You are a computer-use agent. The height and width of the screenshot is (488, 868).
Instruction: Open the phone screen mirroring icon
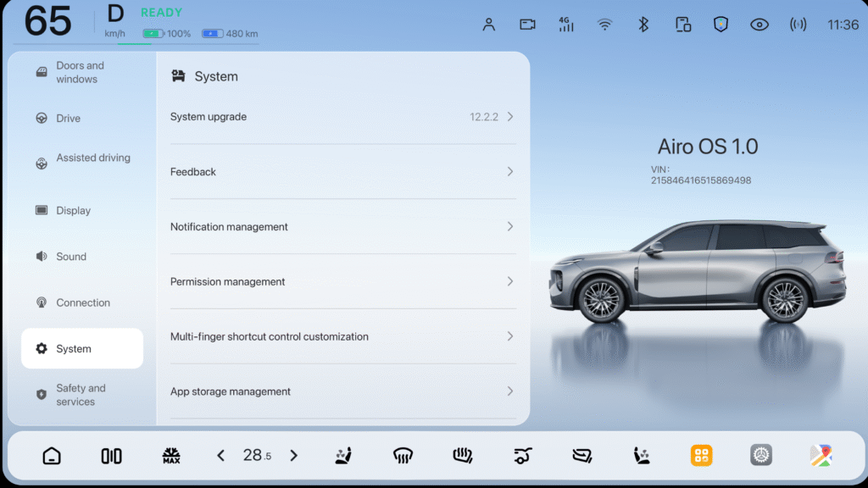tap(682, 25)
